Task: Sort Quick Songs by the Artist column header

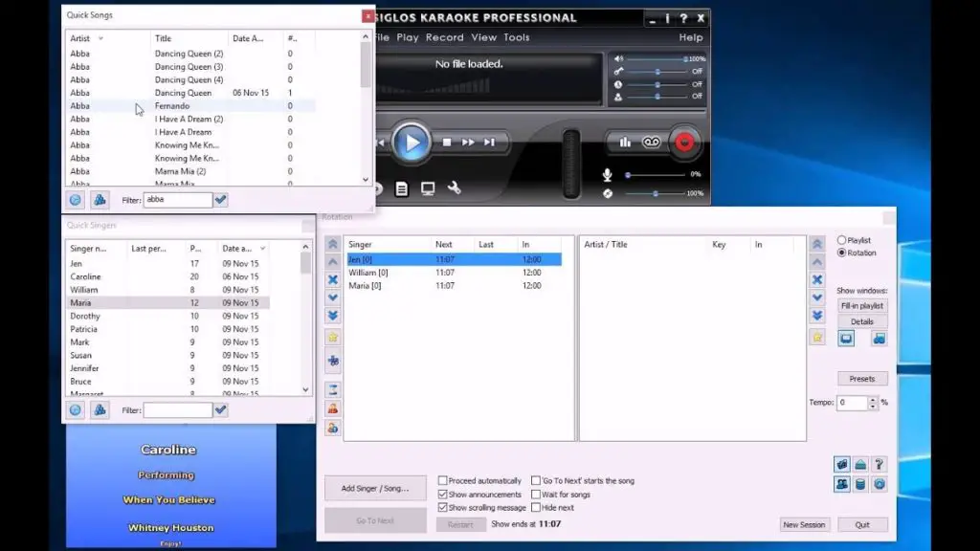Action: coord(107,38)
